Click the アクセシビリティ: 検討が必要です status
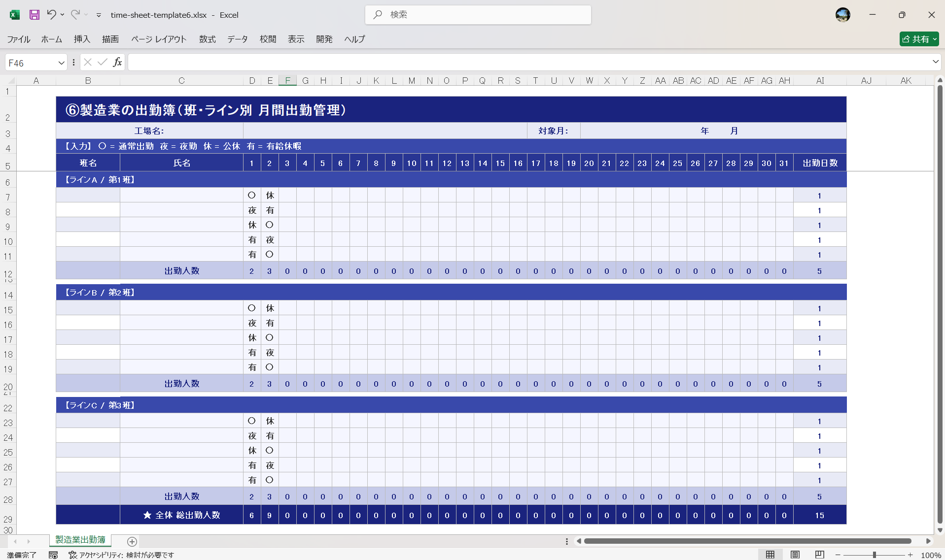Image resolution: width=945 pixels, height=560 pixels. coord(121,555)
